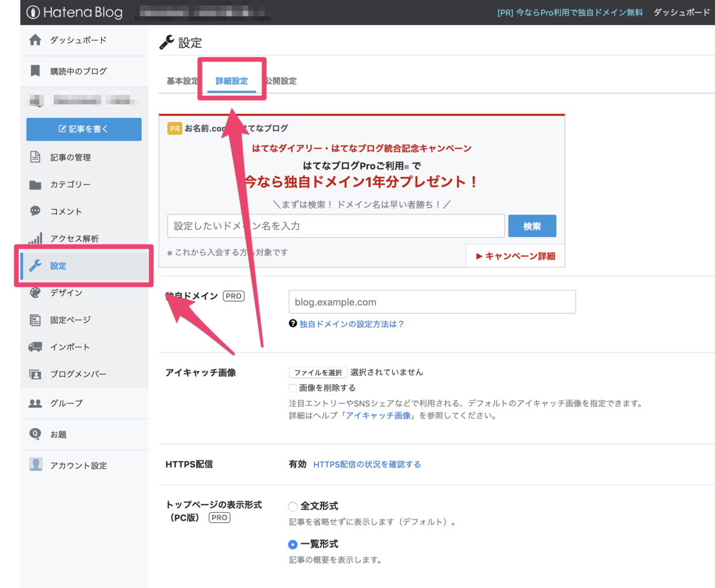Click the ファイルを選択 button
This screenshot has height=588, width=715.
pos(318,372)
